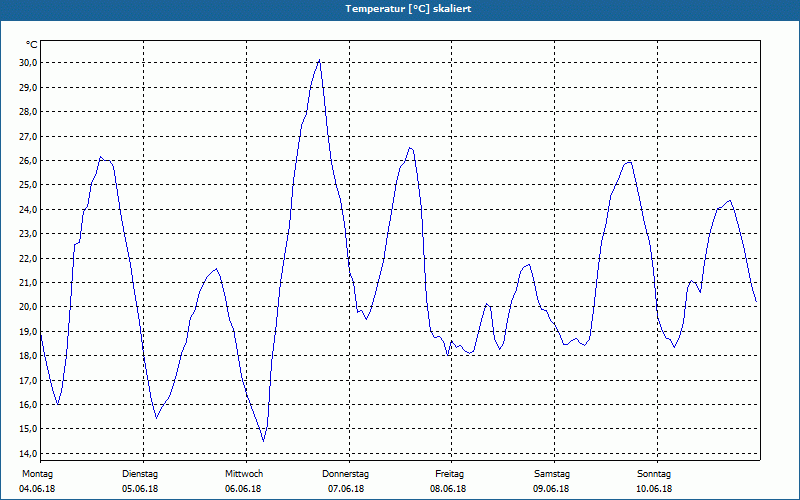
Task: Click the date 08.06.18
Action: (448, 489)
